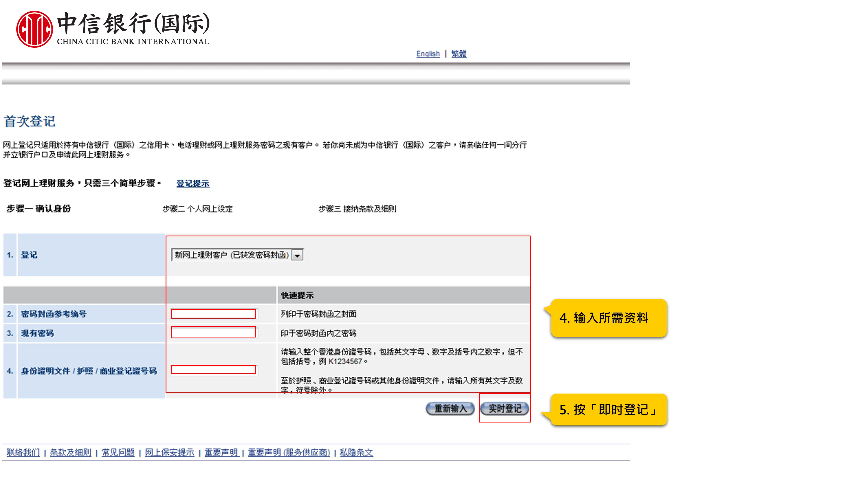Open the 重要声明 footer link
The height and width of the screenshot is (488, 868).
(x=221, y=453)
